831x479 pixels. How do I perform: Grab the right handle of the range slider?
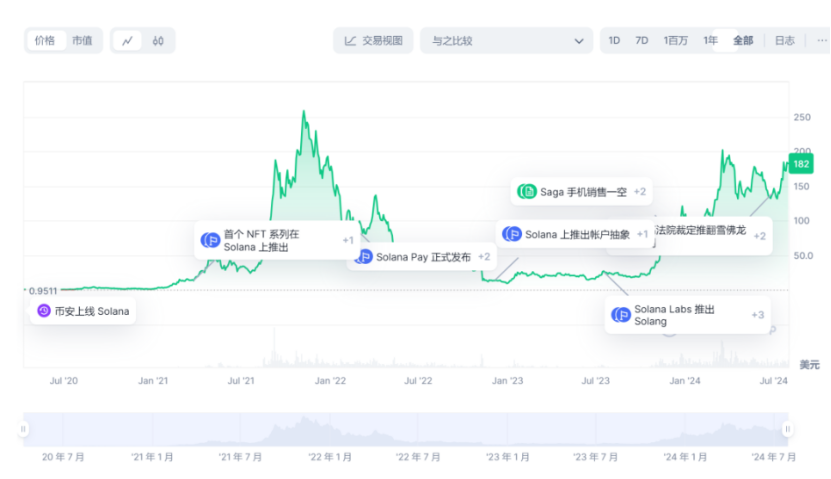788,429
